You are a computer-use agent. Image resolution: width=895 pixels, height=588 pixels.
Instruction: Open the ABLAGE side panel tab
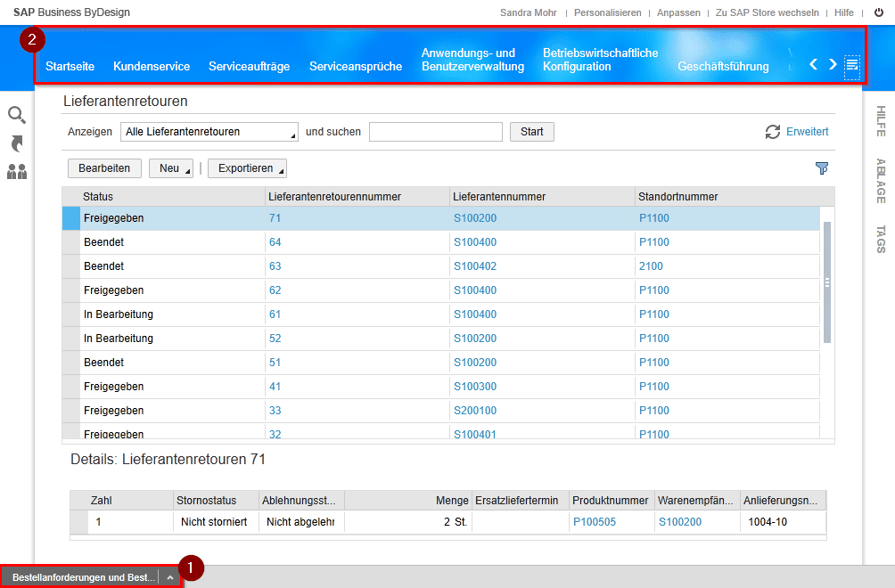point(881,181)
